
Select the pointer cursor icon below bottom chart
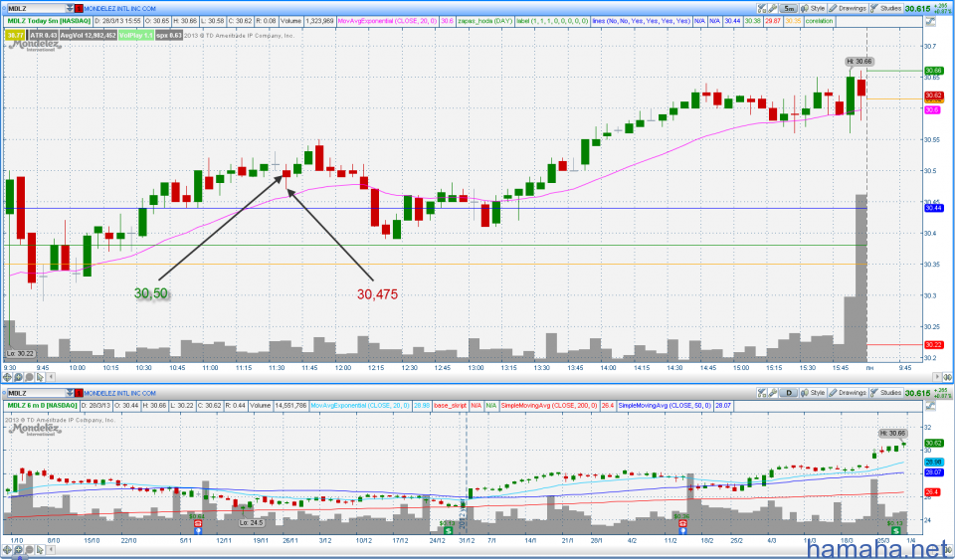click(x=40, y=550)
